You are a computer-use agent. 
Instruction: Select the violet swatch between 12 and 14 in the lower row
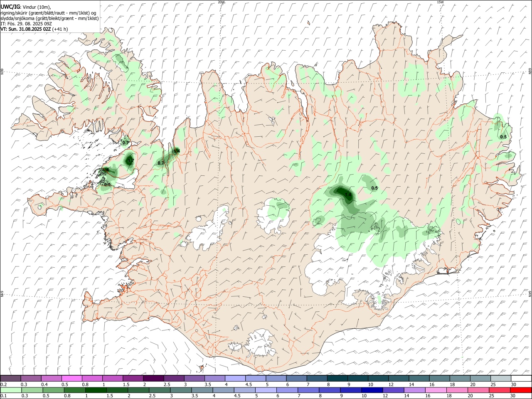point(393,390)
